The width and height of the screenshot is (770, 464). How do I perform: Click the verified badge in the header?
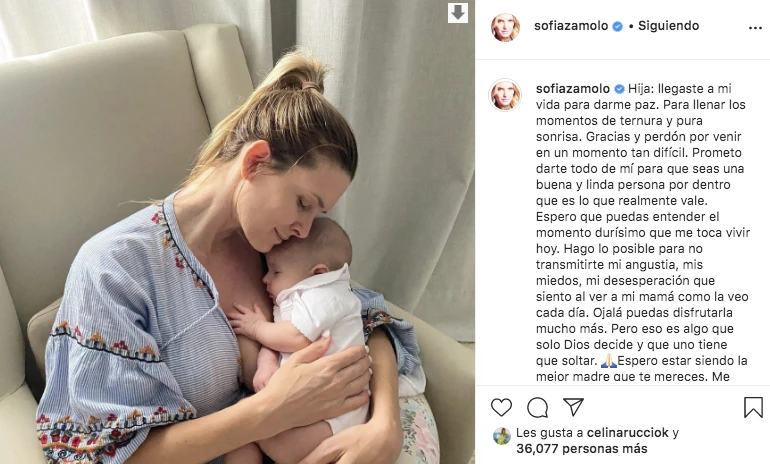pyautogui.click(x=618, y=27)
